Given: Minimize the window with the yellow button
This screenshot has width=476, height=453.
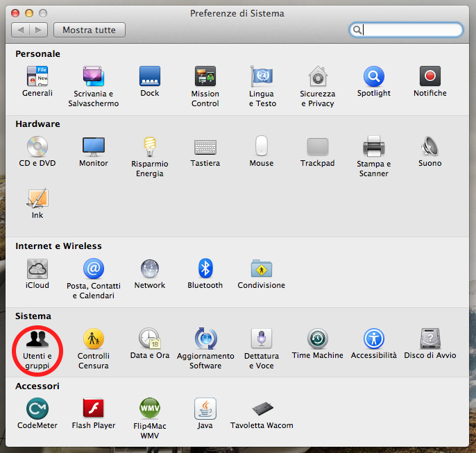Looking at the screenshot, I should pos(29,13).
